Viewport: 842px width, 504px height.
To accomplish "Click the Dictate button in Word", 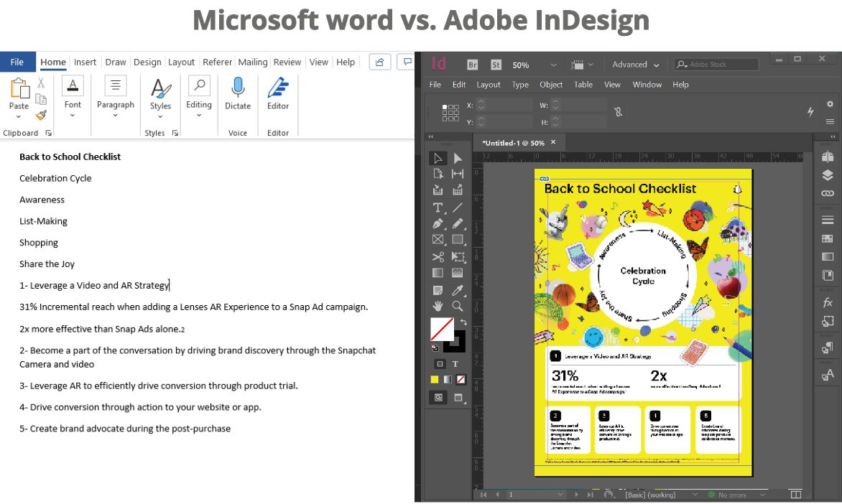I will (237, 94).
